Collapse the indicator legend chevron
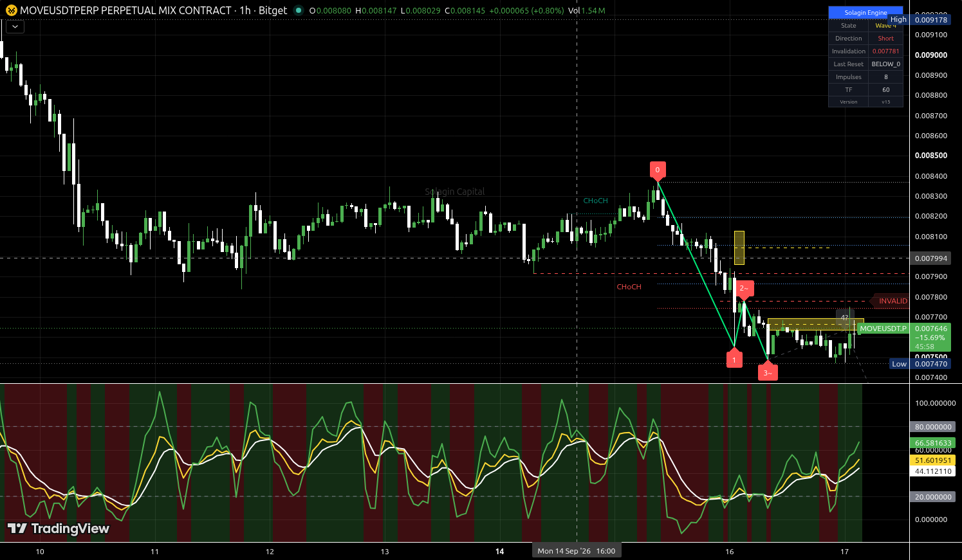Viewport: 962px width, 560px height. click(x=15, y=26)
